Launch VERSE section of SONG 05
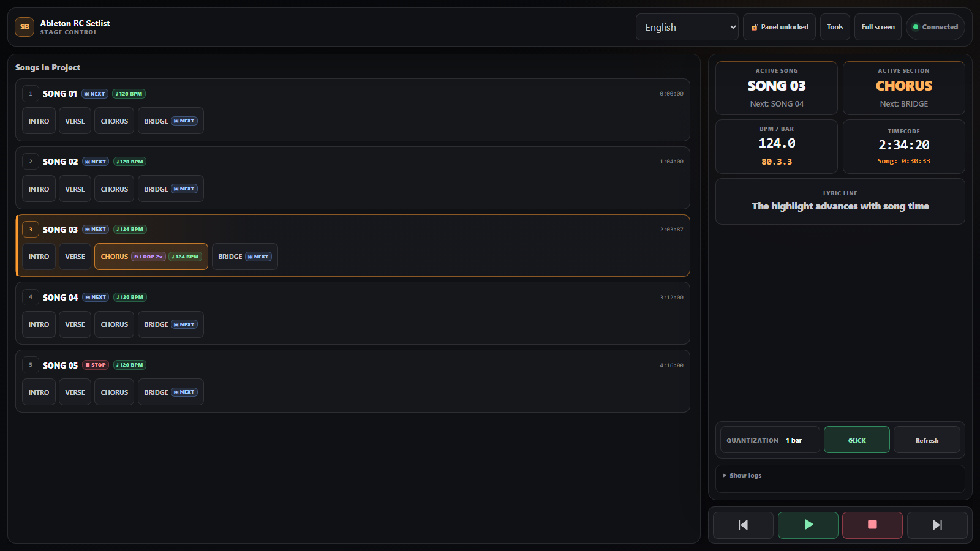The height and width of the screenshot is (551, 980). [x=75, y=392]
